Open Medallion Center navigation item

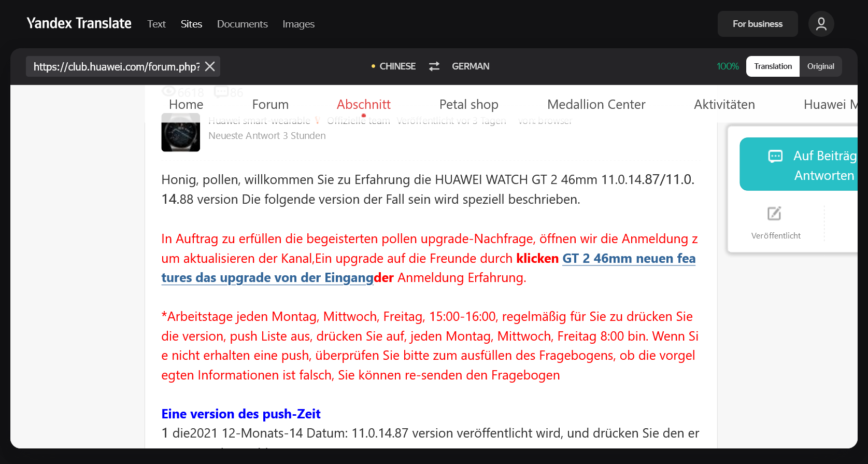[x=596, y=104]
